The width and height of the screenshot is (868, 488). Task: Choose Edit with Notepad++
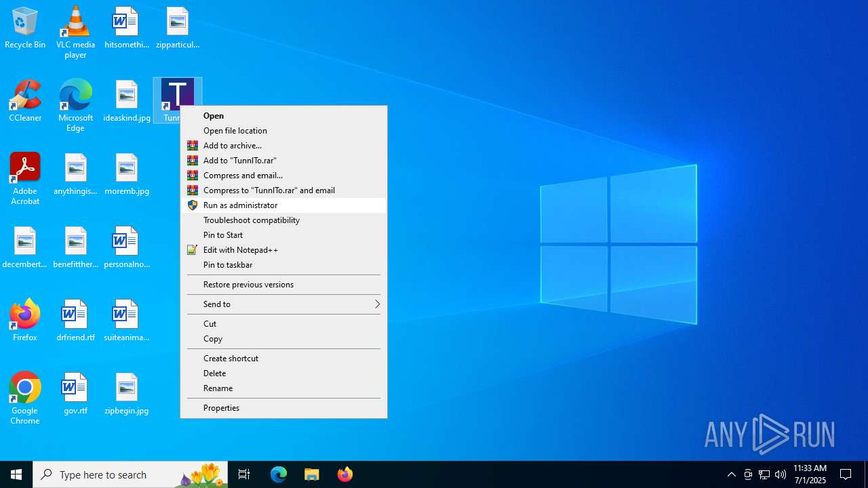(283, 250)
